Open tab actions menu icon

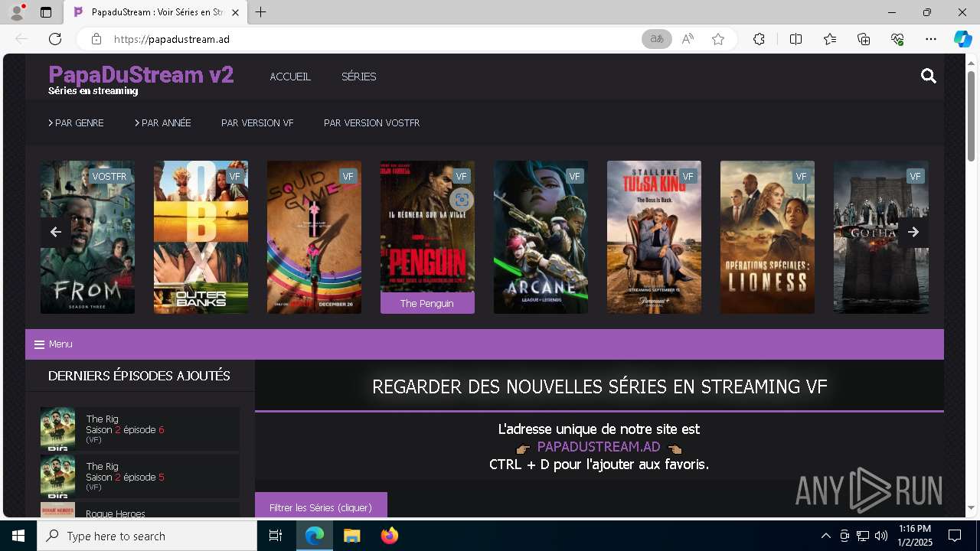(46, 12)
